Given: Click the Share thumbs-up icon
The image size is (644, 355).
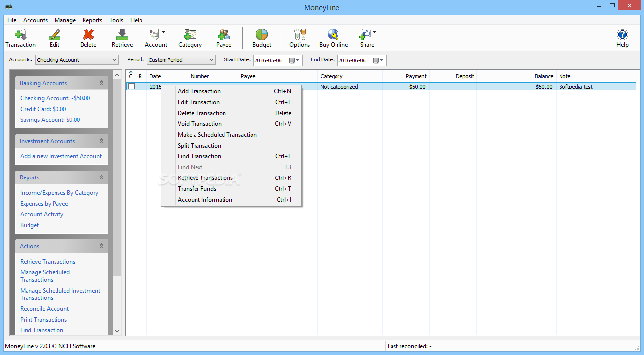Looking at the screenshot, I should point(364,34).
